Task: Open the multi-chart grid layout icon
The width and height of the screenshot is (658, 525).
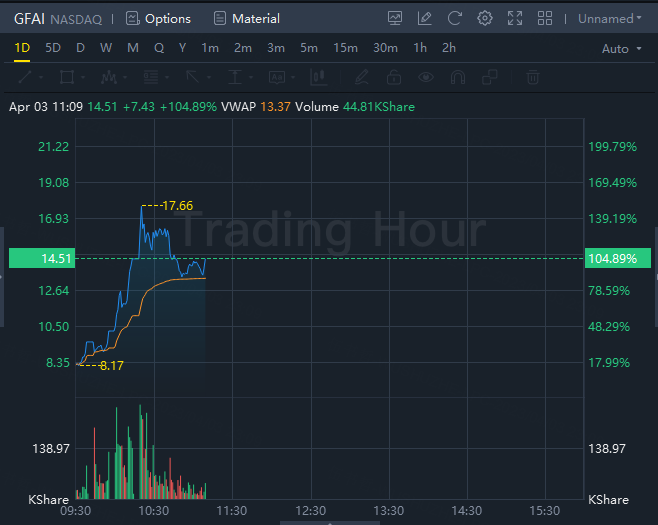Action: tap(545, 18)
